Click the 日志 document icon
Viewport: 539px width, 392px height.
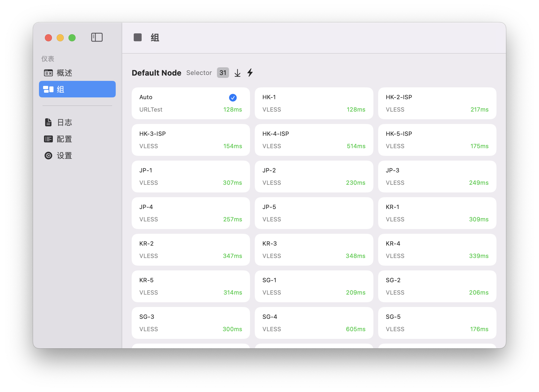point(48,122)
